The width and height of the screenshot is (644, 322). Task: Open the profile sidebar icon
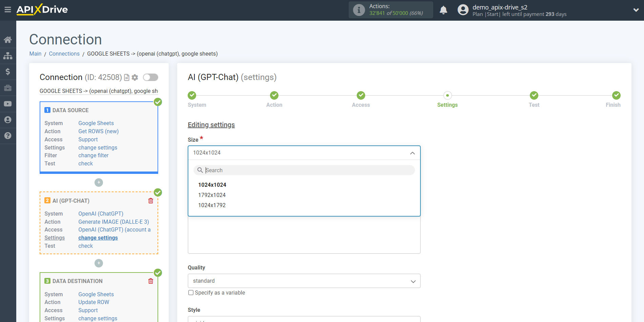point(8,120)
